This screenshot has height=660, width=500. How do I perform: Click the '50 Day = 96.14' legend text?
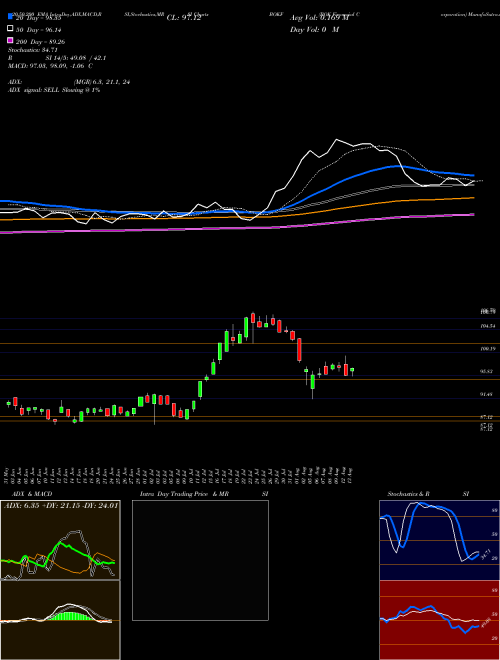[38, 30]
